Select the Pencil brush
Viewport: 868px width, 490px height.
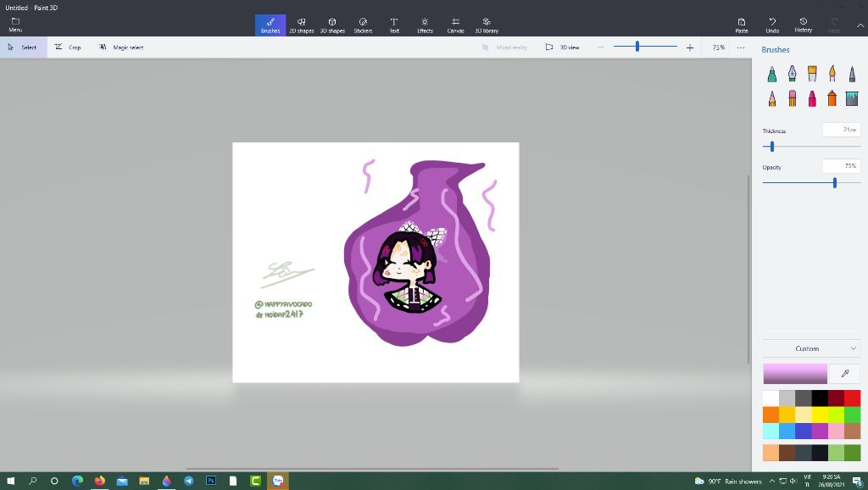pos(771,98)
